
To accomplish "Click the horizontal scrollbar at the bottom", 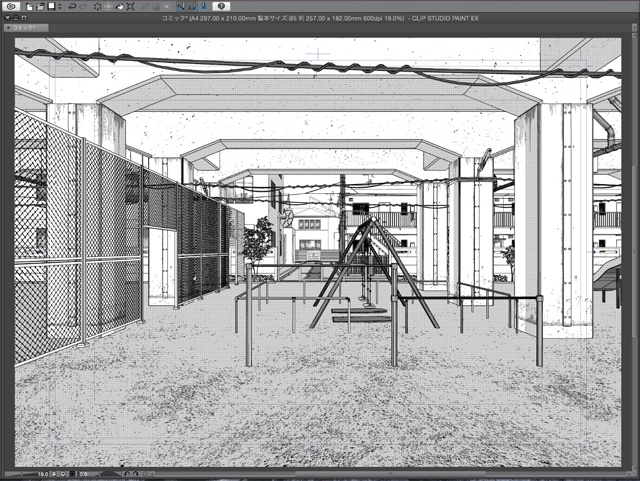I will pos(390,474).
